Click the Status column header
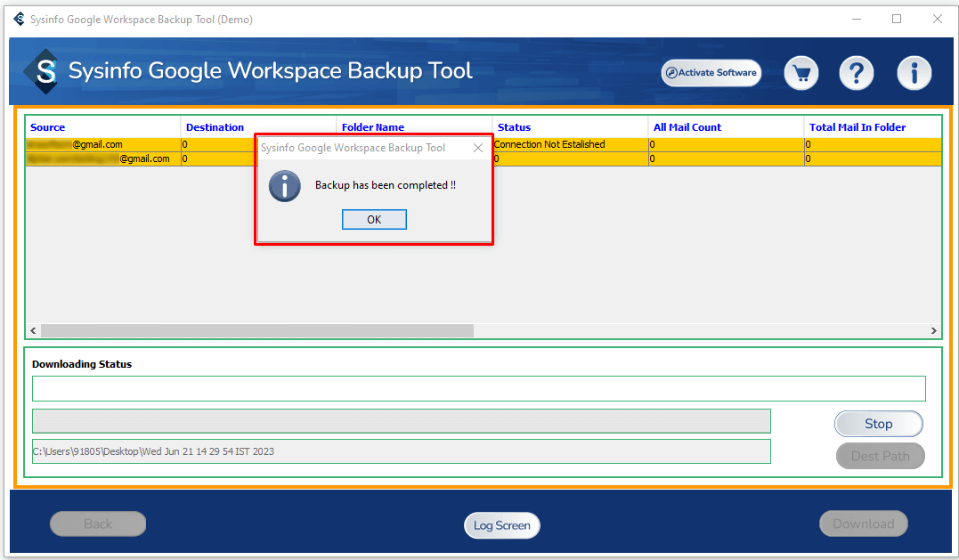 pyautogui.click(x=514, y=127)
